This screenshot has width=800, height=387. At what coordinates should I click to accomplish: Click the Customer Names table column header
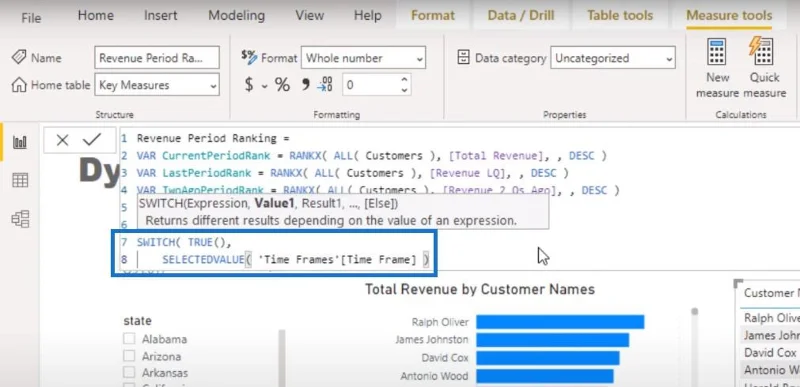click(x=771, y=293)
